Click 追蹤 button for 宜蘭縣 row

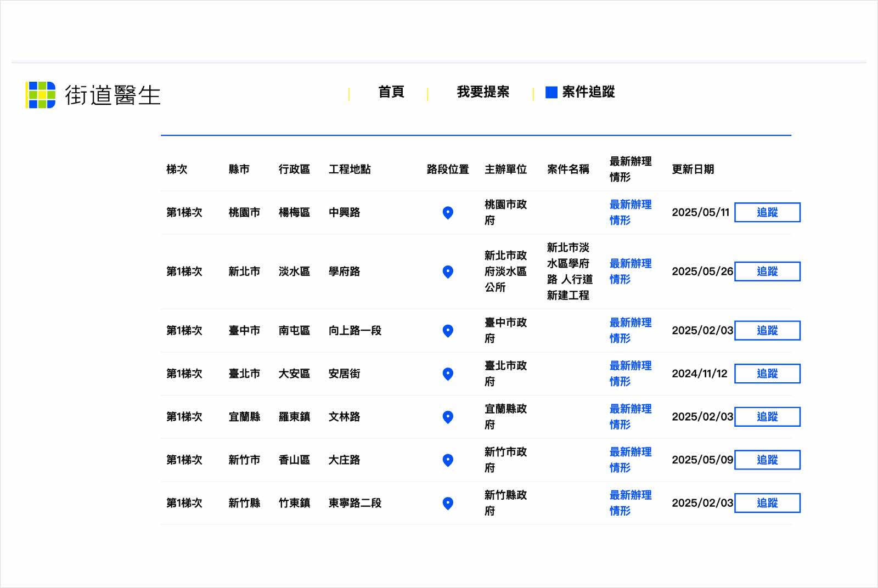point(767,417)
